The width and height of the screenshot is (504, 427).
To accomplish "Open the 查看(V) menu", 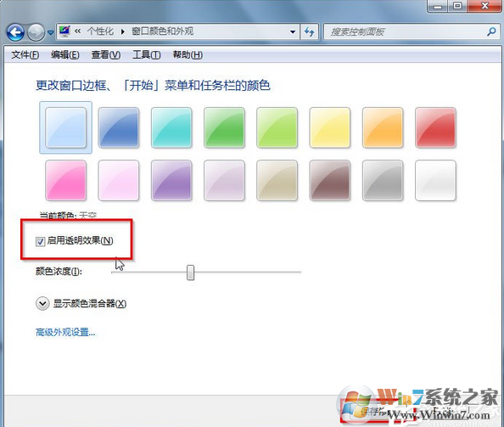I will click(106, 55).
